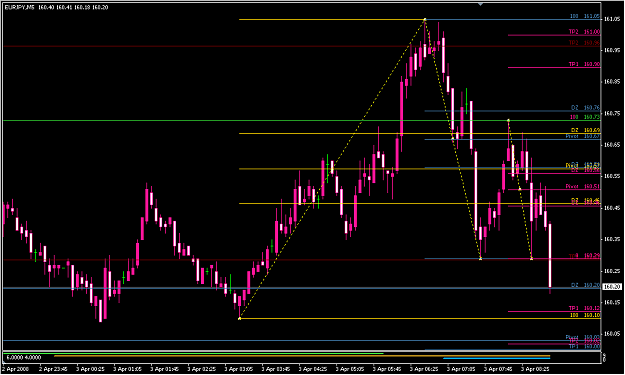Viewport: 625px width, 375px height.
Task: Select the yellow 100 160.10 level label
Action: (x=585, y=315)
